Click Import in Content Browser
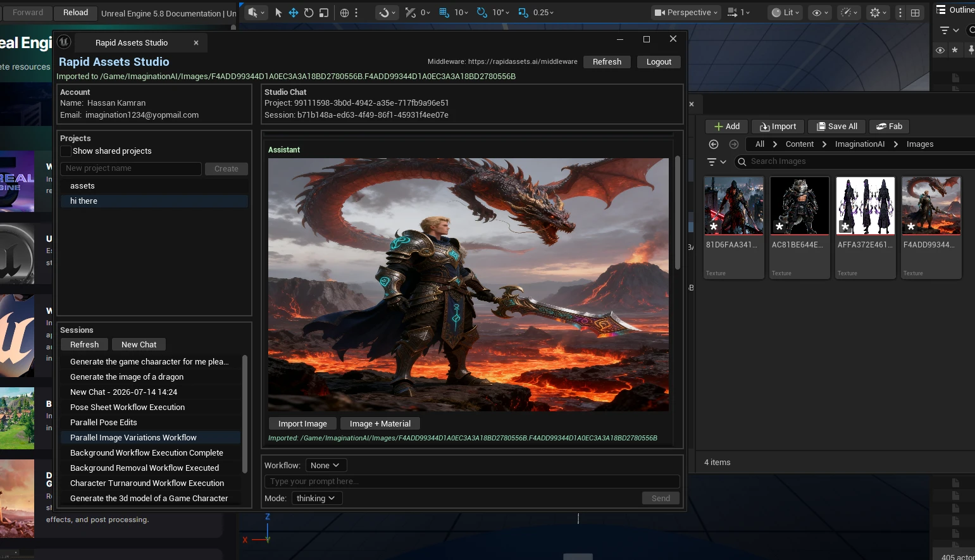The image size is (975, 560). (x=778, y=127)
